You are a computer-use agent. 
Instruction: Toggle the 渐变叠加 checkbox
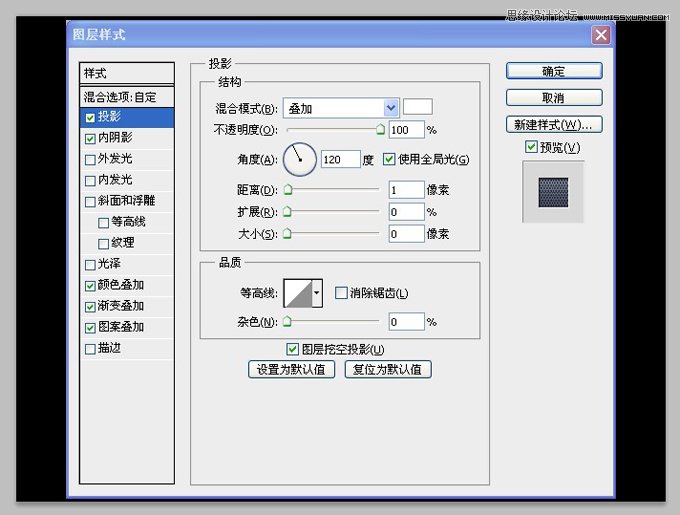[90, 307]
